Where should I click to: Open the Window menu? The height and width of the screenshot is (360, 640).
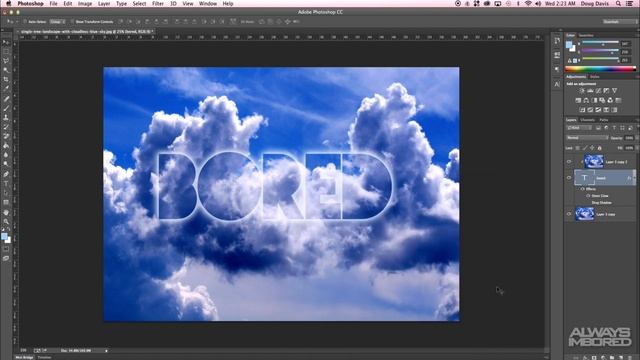tap(208, 4)
